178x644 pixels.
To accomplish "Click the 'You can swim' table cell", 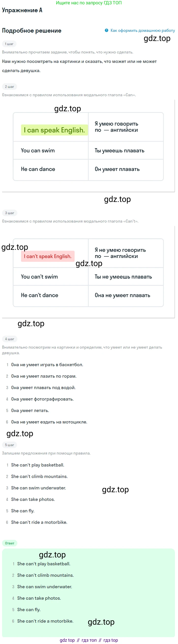I will [51, 150].
